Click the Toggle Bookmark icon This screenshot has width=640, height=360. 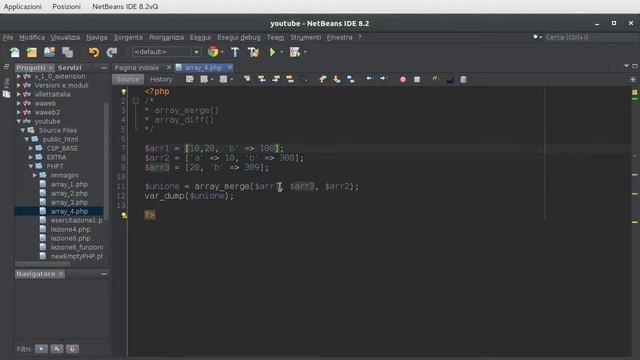(x=351, y=79)
